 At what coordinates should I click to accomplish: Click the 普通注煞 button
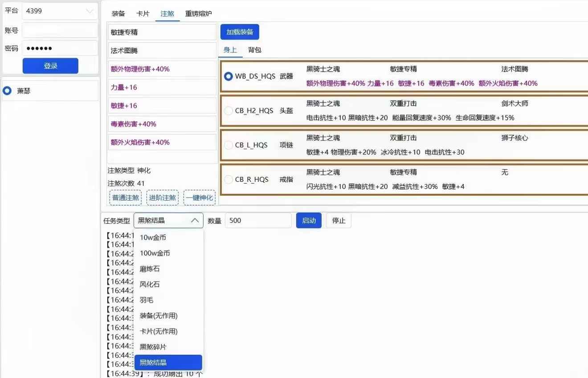(125, 197)
